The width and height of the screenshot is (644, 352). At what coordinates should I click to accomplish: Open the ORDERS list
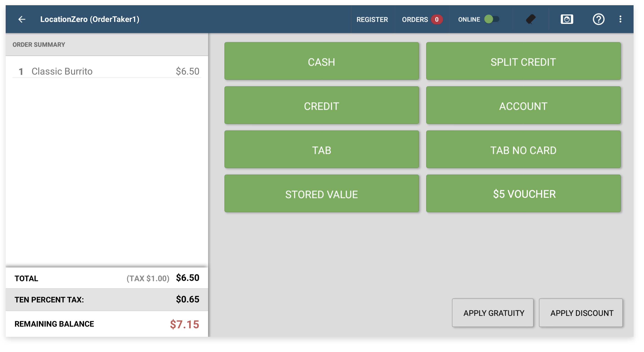click(x=415, y=20)
